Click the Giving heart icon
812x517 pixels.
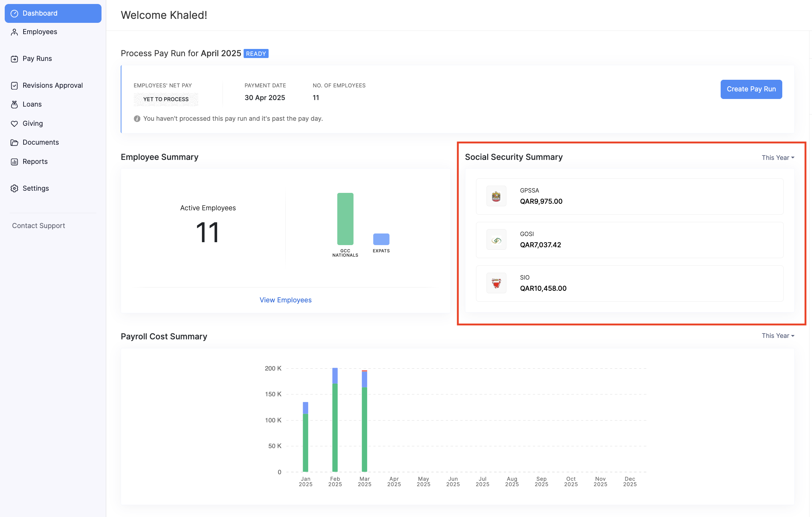coord(14,124)
